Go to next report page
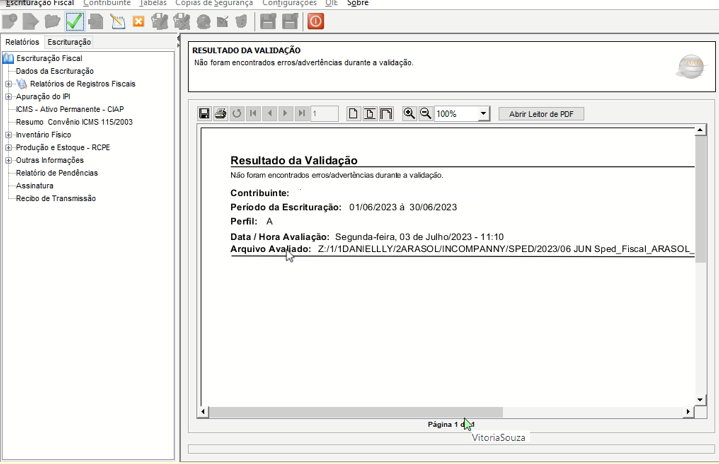 pos(285,113)
